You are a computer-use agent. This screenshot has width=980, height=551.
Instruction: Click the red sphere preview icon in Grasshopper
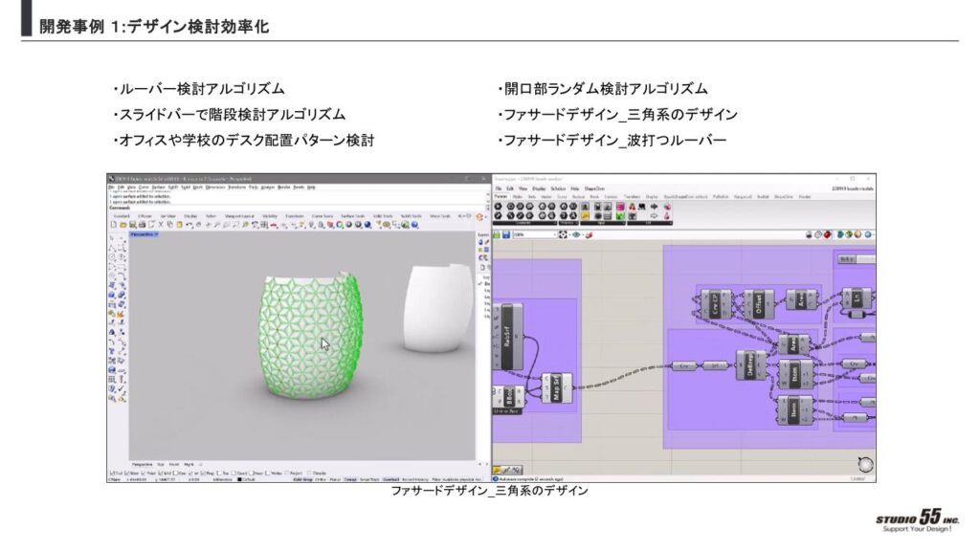pos(827,235)
